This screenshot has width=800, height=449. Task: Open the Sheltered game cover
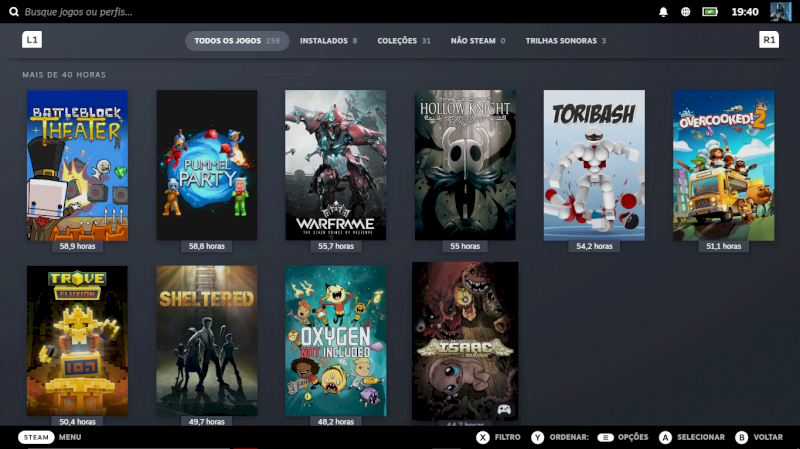click(x=207, y=341)
